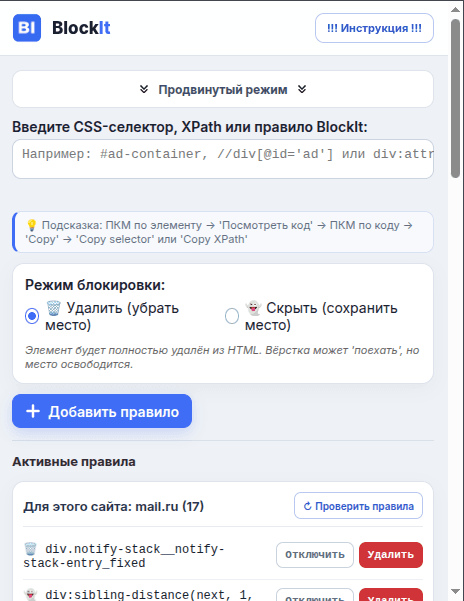Select the Скрыть (сохранить место) radio option

coord(232,316)
